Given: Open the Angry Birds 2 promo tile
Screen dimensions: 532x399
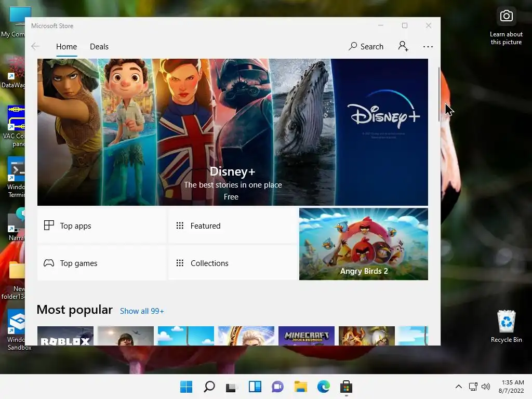Looking at the screenshot, I should (363, 244).
